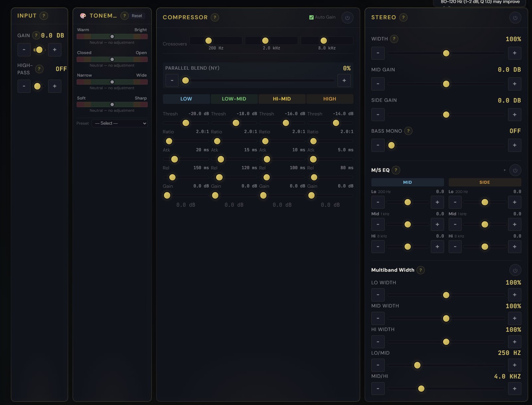Decrease Lo Width with minus button
Viewport: 532px width, 405px height.
pos(378,295)
